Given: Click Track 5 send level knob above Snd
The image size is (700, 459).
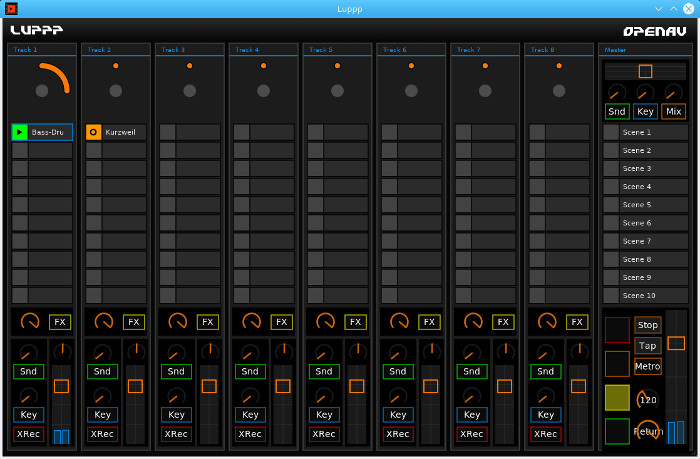Looking at the screenshot, I should point(324,354).
